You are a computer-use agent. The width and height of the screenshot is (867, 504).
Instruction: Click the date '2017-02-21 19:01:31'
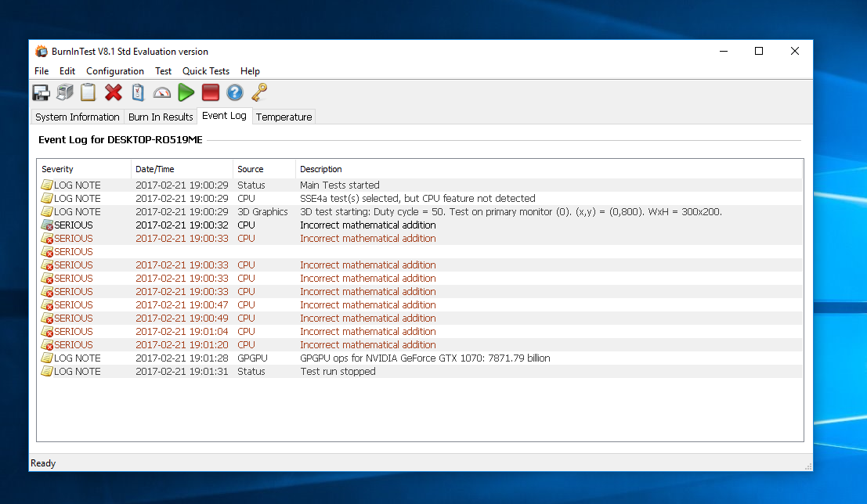pyautogui.click(x=182, y=372)
